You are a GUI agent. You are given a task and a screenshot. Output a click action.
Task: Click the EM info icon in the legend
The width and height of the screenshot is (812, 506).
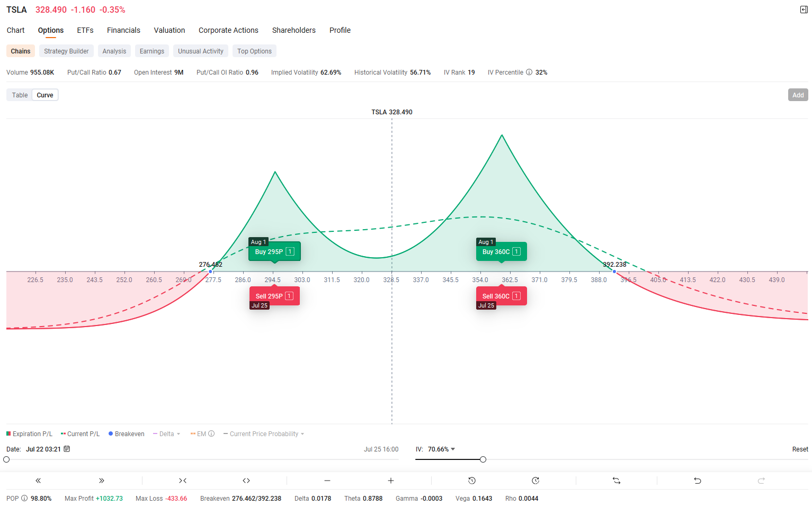pos(211,434)
